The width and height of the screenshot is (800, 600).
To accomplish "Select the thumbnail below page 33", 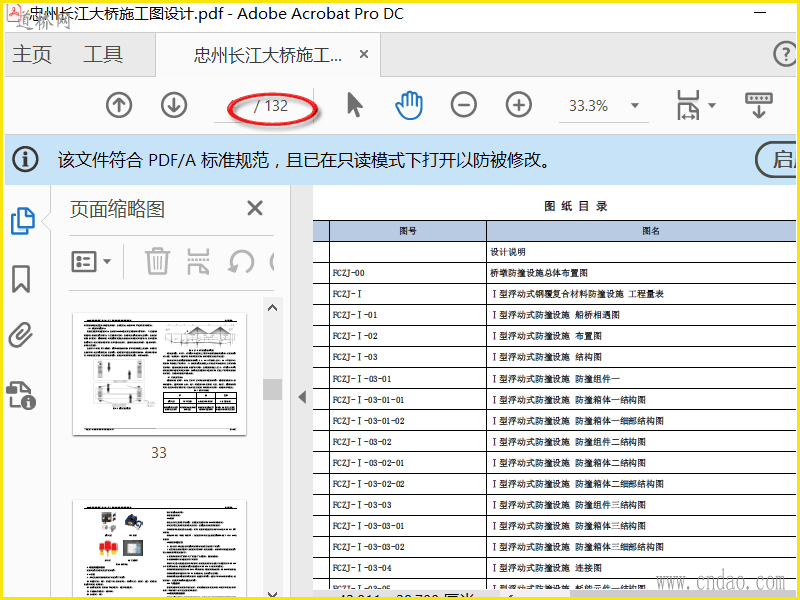I will coord(159,548).
